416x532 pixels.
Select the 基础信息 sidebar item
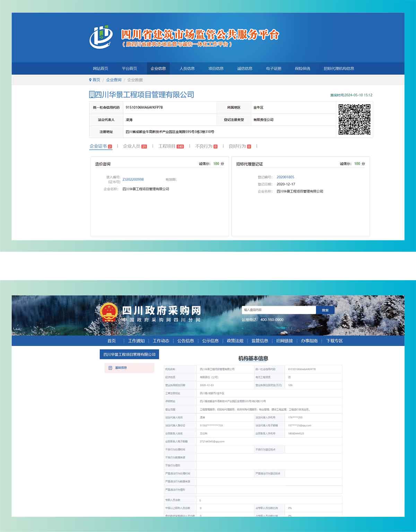click(x=129, y=368)
